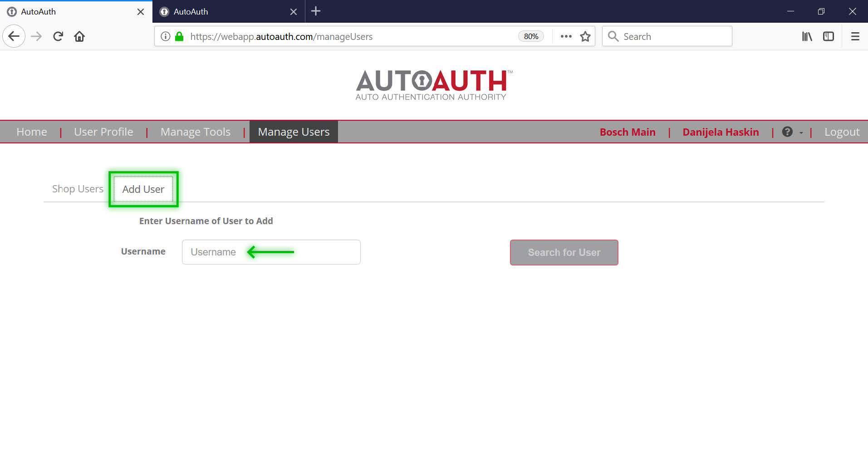Click the AutoAuth logo
Viewport: 868px width, 461px height.
pyautogui.click(x=434, y=85)
